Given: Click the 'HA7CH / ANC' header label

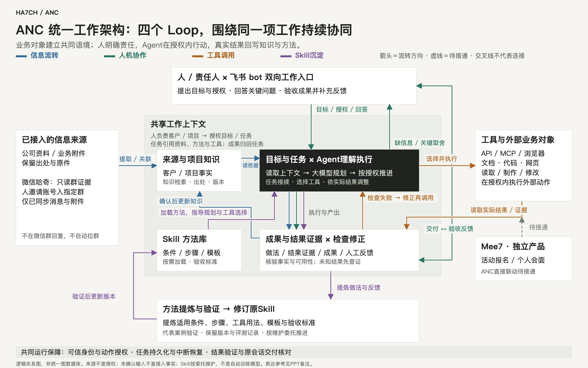Looking at the screenshot, I should (x=37, y=13).
